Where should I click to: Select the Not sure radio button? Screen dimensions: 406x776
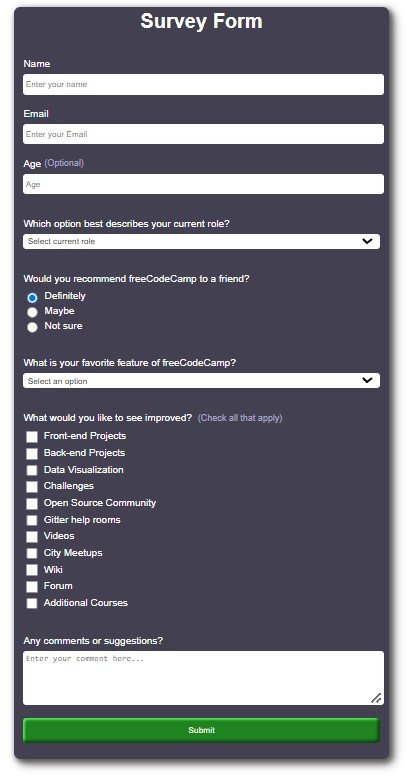[32, 327]
